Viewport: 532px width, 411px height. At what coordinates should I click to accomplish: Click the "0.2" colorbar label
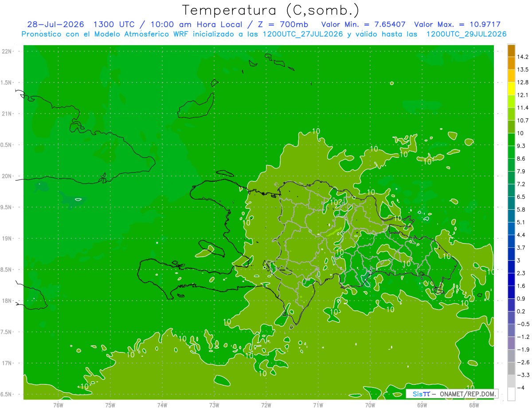click(521, 311)
